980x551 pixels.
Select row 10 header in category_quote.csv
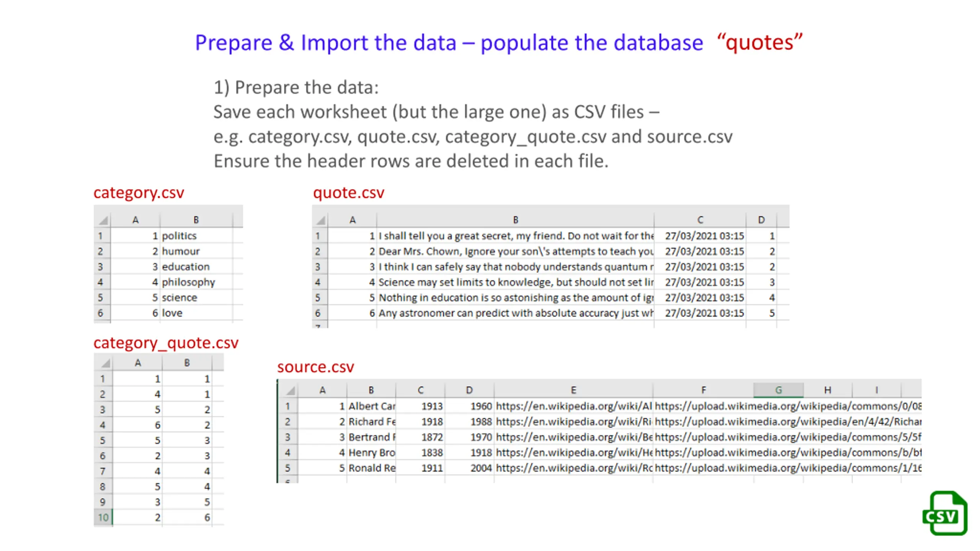(x=103, y=517)
